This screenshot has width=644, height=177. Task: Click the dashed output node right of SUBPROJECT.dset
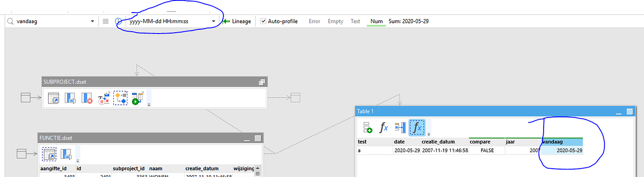[295, 97]
